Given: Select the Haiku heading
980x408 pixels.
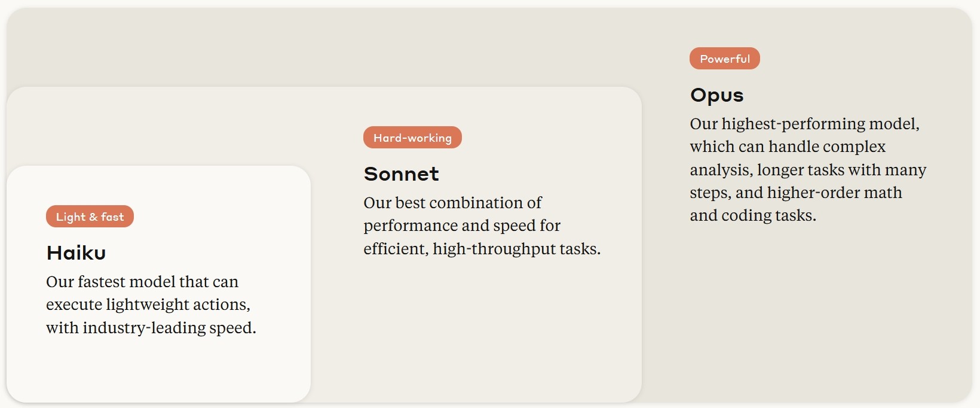Looking at the screenshot, I should pyautogui.click(x=76, y=252).
